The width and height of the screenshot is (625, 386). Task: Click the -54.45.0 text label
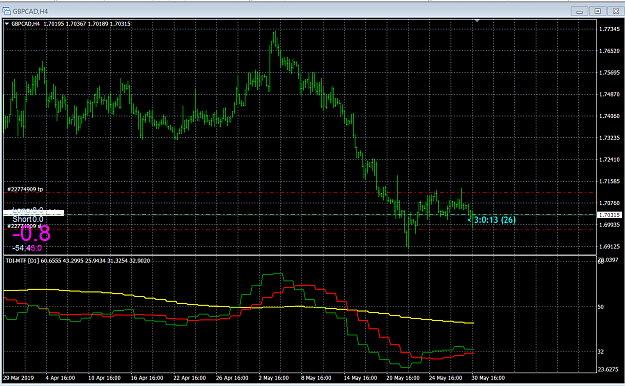pos(27,248)
